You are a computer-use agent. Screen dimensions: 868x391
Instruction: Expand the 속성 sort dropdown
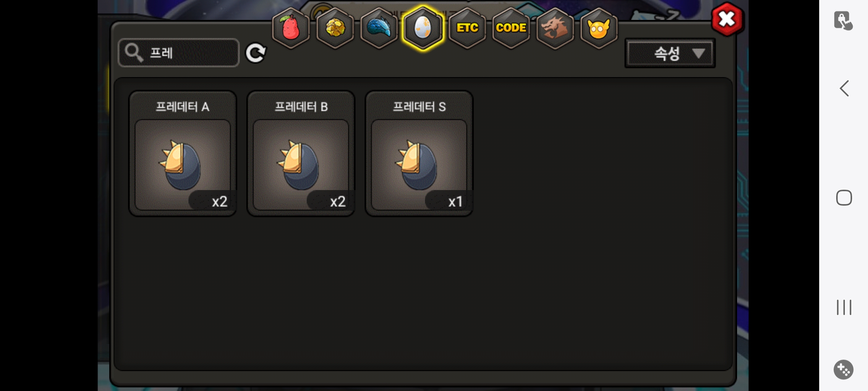[670, 54]
